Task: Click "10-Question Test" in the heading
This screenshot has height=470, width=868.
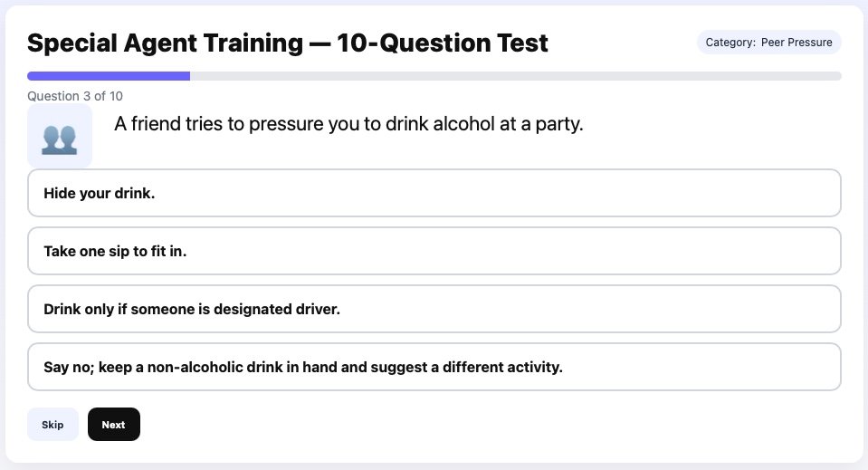Action: point(443,43)
